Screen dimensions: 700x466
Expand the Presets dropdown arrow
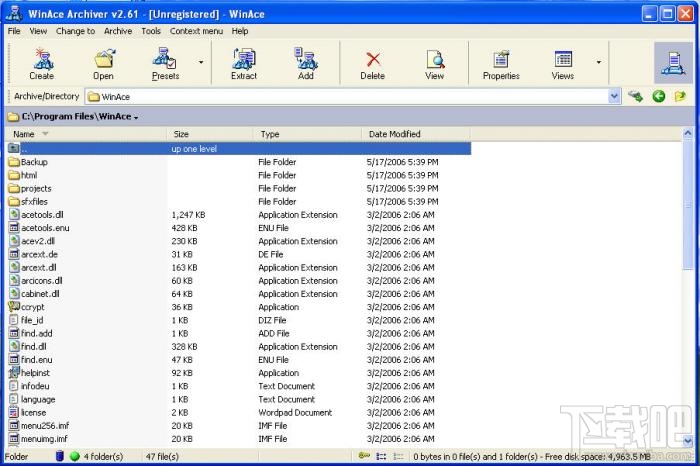click(x=201, y=62)
